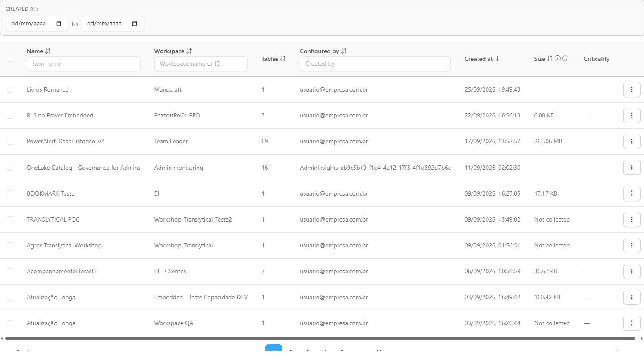Screen dimensions: 644x361
Task: Open the menu for Atualização Longa in Workspace QA
Action: point(632,323)
